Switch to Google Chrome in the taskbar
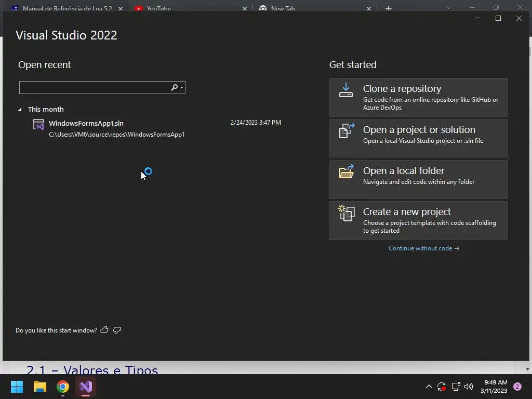This screenshot has width=532, height=399. 63,387
